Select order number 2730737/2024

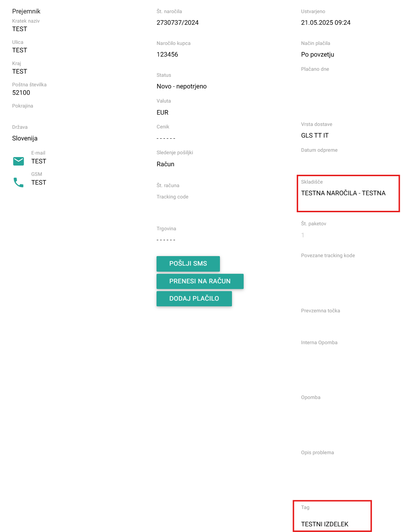click(x=177, y=23)
